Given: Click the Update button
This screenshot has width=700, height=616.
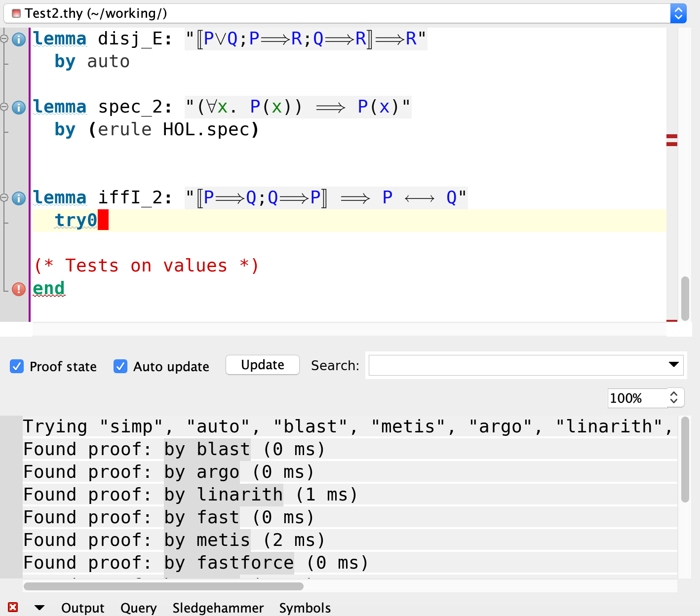Looking at the screenshot, I should point(263,365).
